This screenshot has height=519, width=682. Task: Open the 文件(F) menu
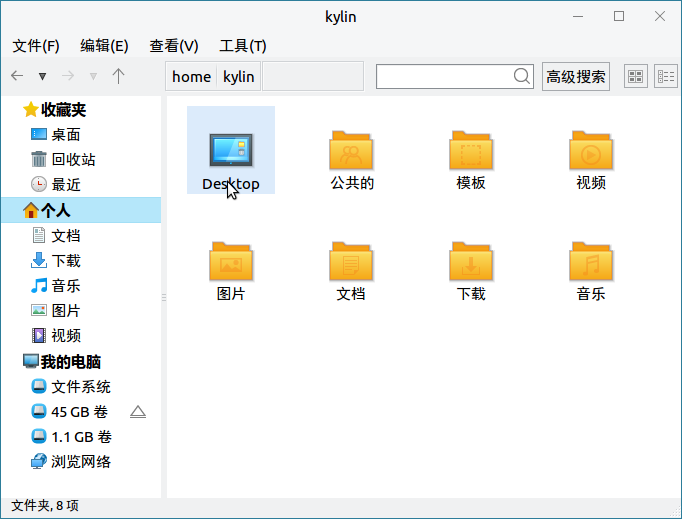tap(36, 46)
